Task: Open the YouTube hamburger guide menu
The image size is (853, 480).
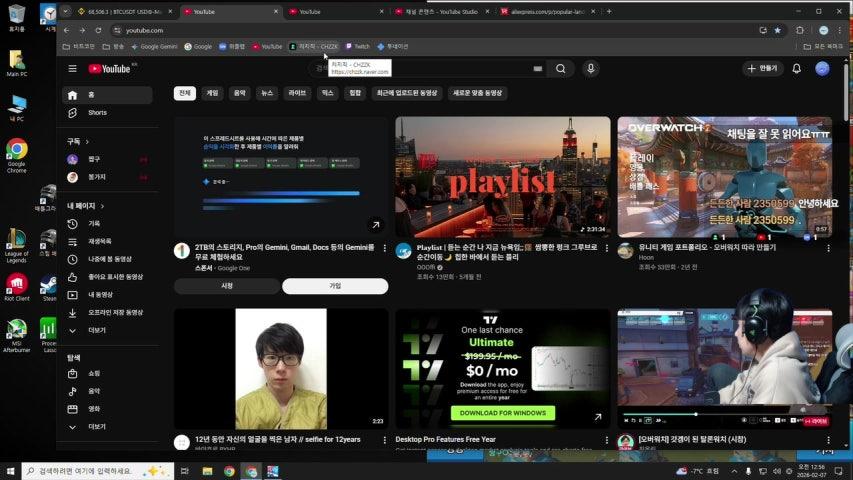Action: pyautogui.click(x=72, y=68)
